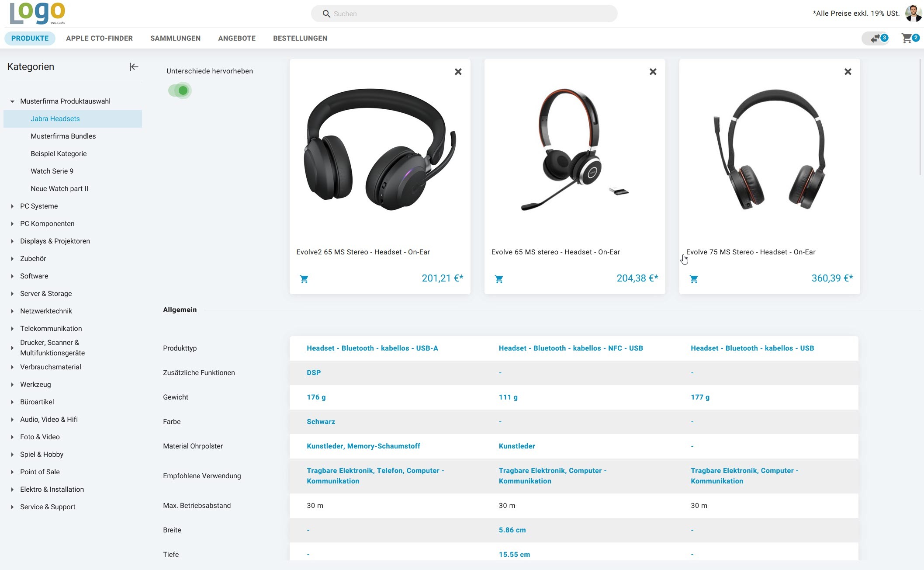
Task: Click the search magnifier icon
Action: coord(326,14)
